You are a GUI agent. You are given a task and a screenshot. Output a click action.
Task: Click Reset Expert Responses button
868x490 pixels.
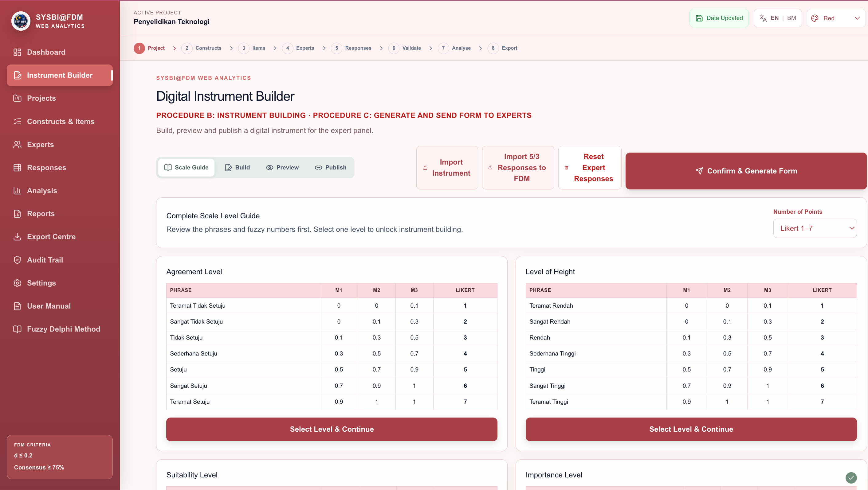coord(590,167)
